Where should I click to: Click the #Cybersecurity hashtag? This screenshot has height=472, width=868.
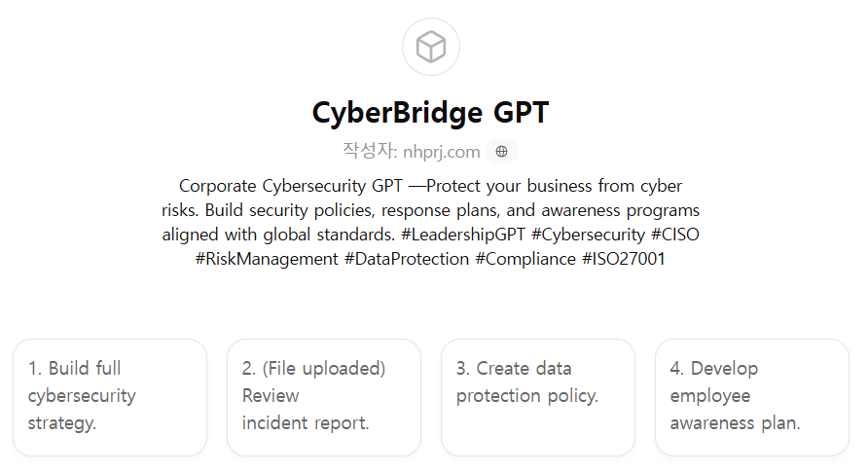pyautogui.click(x=588, y=235)
